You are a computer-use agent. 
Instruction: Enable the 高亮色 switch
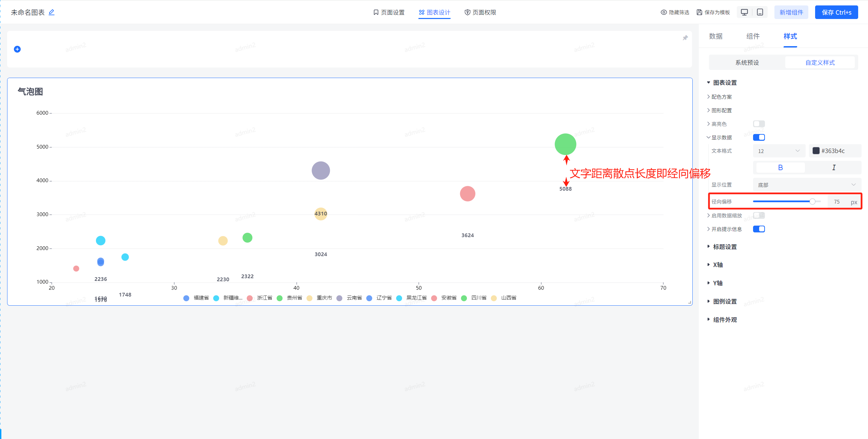click(x=759, y=124)
